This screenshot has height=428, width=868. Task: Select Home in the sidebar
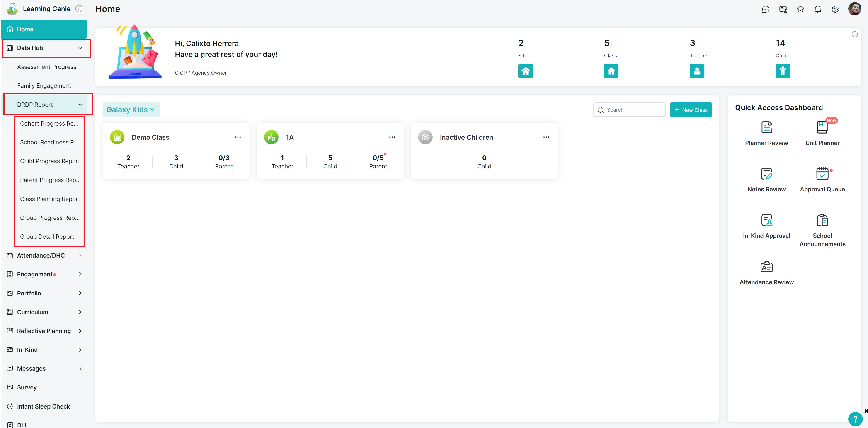25,29
